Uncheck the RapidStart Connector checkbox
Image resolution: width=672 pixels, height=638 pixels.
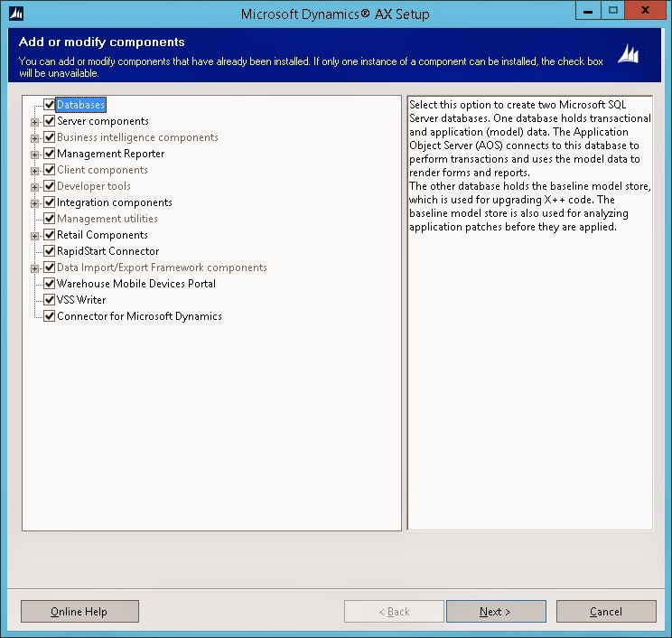point(50,251)
